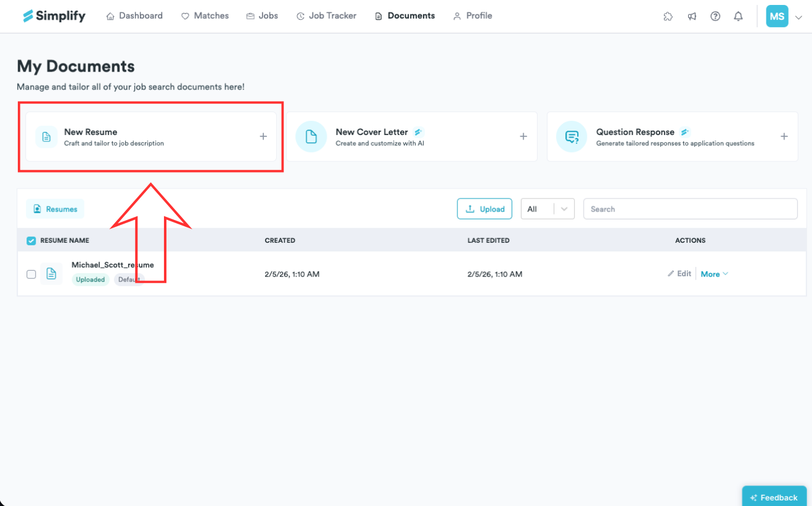Click plus icon on New Cover Letter card
This screenshot has height=506, width=812.
(523, 137)
